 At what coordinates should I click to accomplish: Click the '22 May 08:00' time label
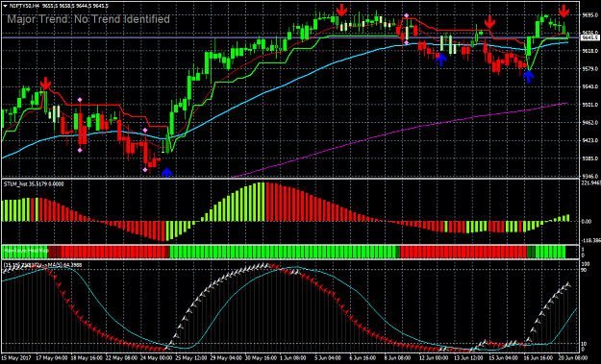(x=122, y=358)
